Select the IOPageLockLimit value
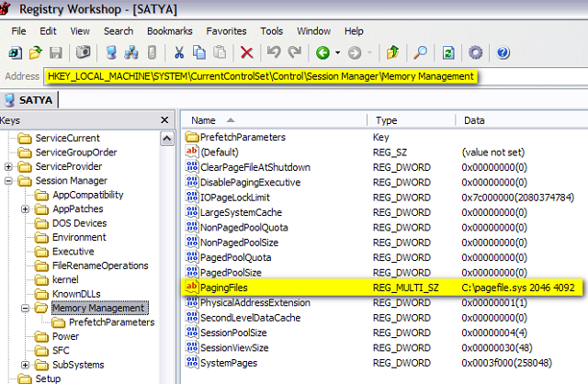The image size is (588, 384). (235, 198)
